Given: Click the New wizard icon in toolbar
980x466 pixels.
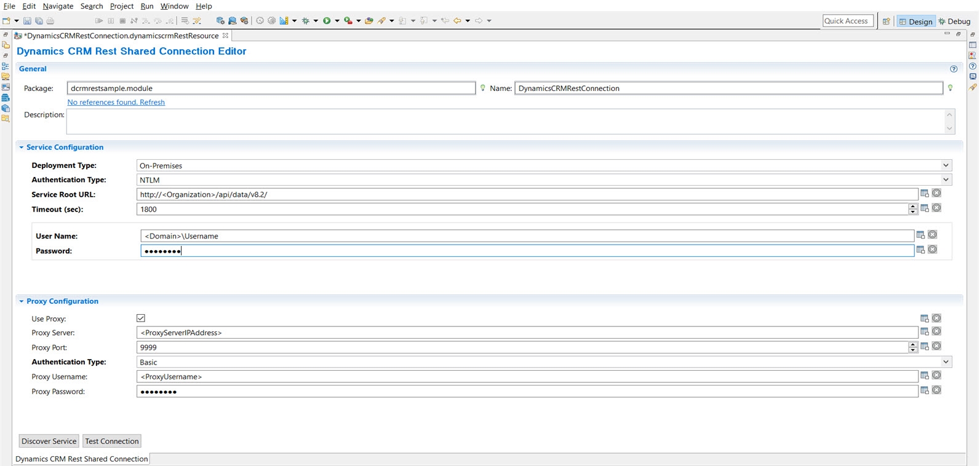Looking at the screenshot, I should point(7,21).
